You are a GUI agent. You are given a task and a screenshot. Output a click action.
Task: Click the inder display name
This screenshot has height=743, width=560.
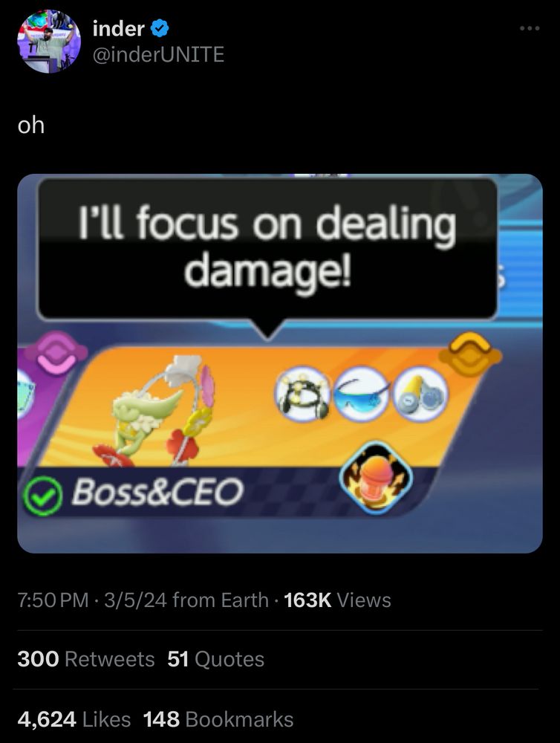(x=118, y=29)
